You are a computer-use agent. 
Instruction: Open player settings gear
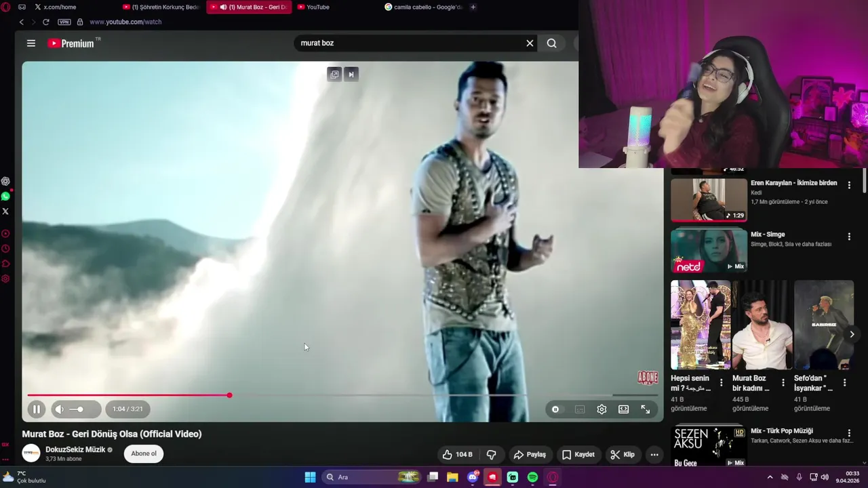(x=601, y=409)
